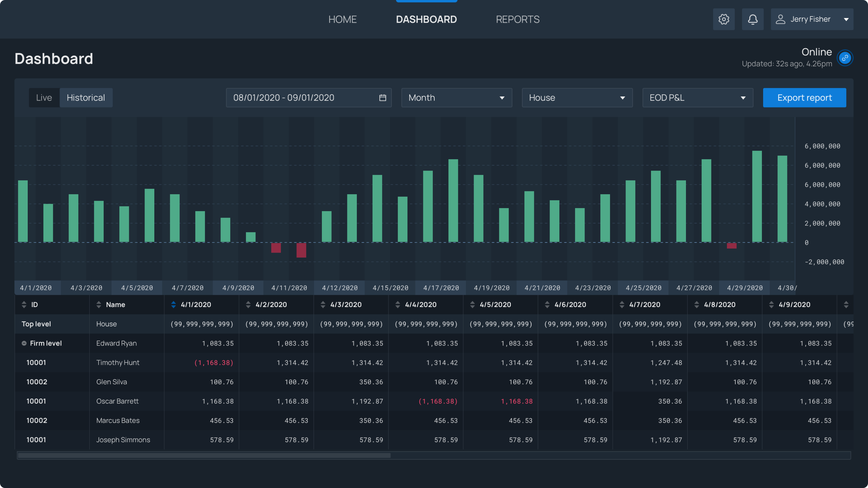Click the sort arrows on the 4/1/2020 column
Screen dimensions: 868x488
173,304
